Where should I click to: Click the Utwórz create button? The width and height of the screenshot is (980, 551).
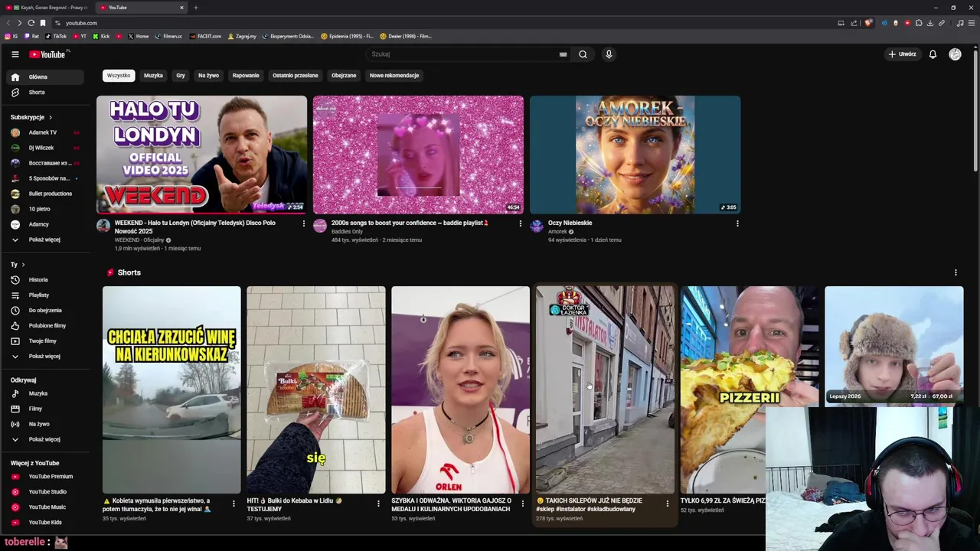[x=903, y=54]
